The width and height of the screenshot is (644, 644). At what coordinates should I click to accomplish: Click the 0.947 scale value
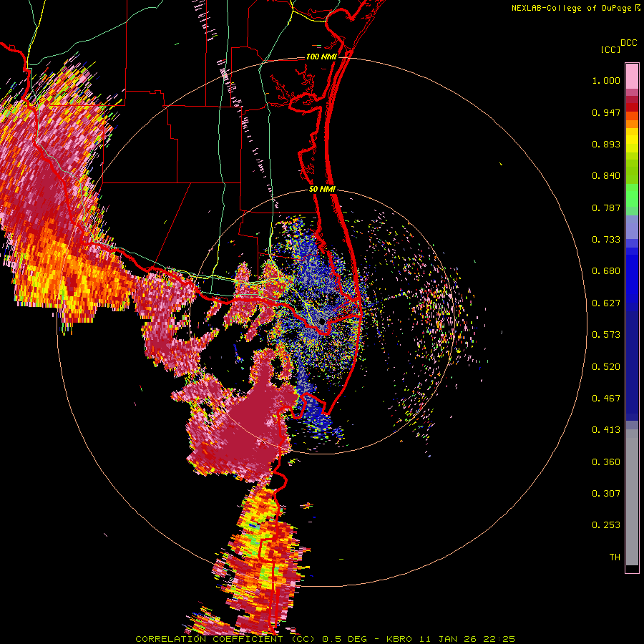(x=606, y=112)
